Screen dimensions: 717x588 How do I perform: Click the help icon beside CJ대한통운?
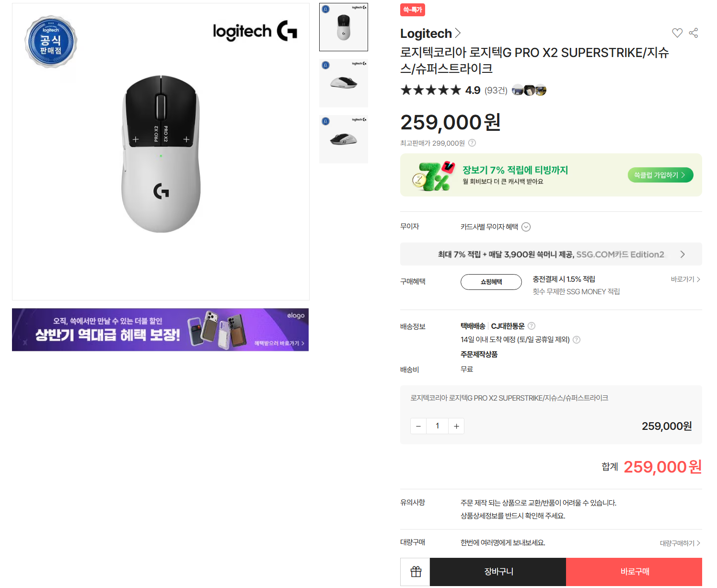[531, 326]
